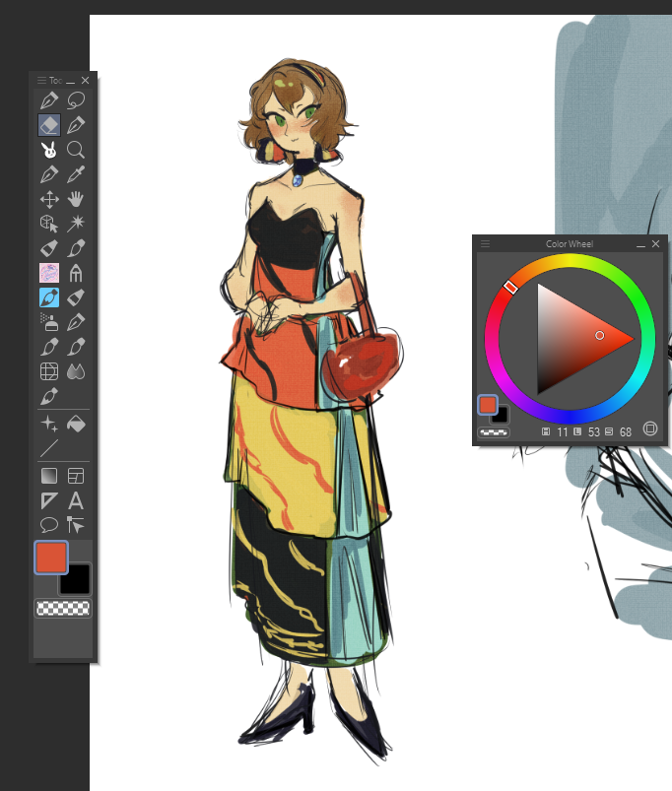Image resolution: width=672 pixels, height=791 pixels.
Task: Close the tool palette
Action: (x=86, y=80)
